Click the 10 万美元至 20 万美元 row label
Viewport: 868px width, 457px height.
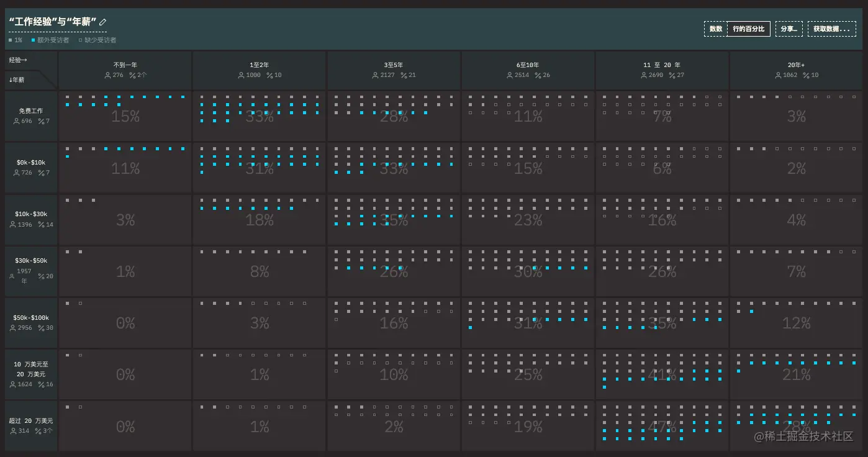click(31, 369)
